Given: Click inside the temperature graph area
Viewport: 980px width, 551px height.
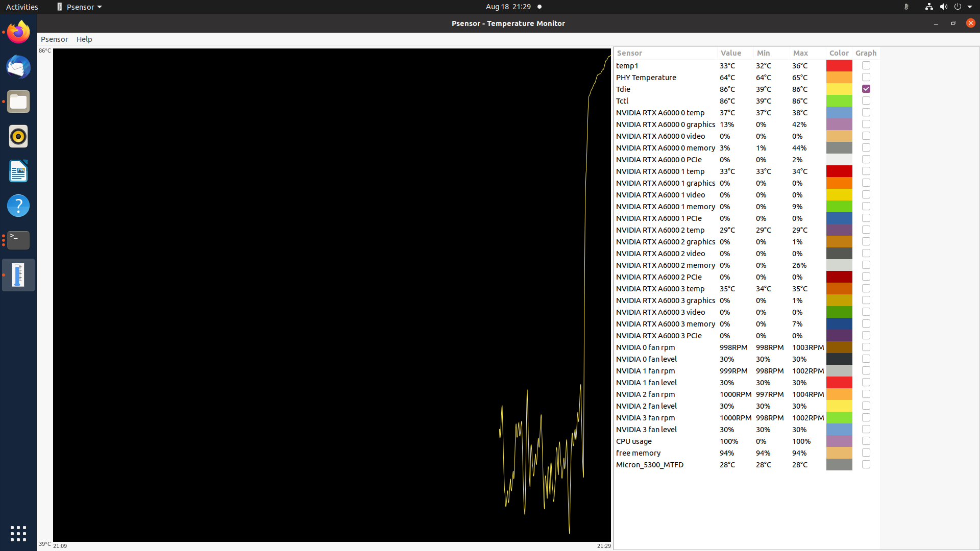Looking at the screenshot, I should pos(332,295).
